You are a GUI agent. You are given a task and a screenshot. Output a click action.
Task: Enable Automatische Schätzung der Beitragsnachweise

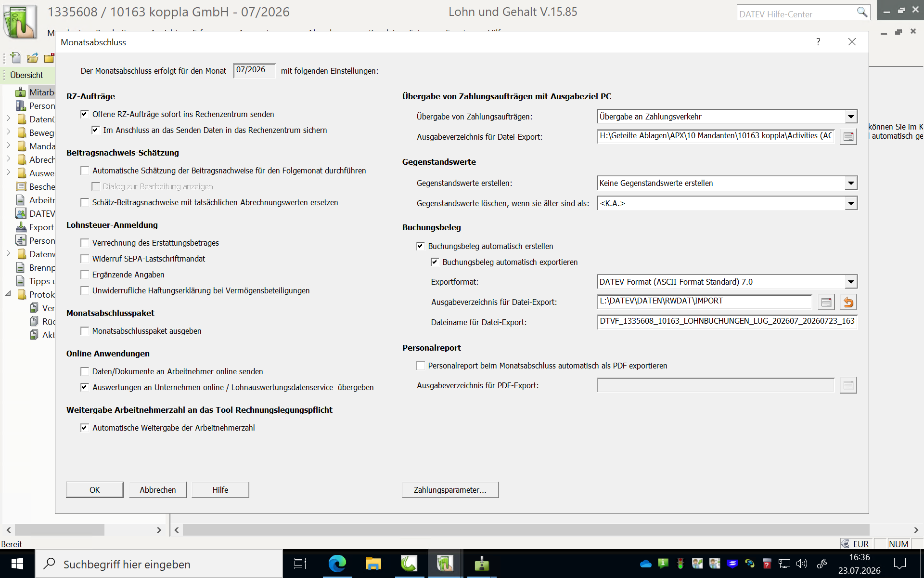85,171
